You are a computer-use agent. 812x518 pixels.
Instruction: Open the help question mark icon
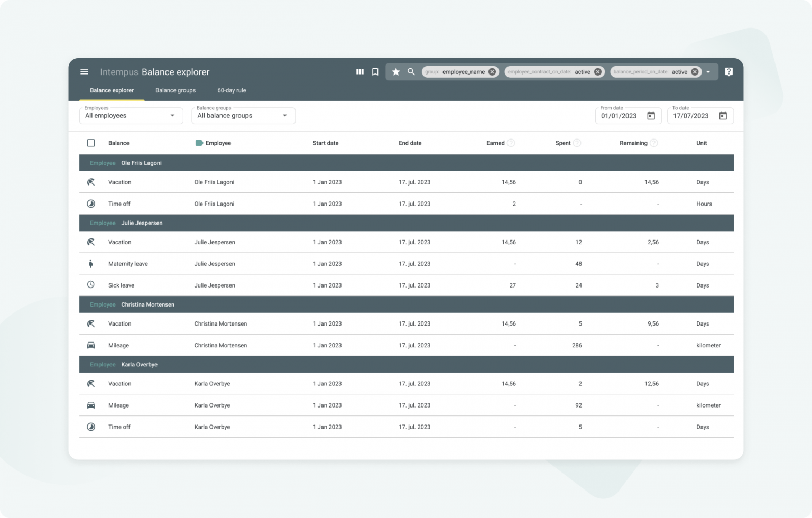pyautogui.click(x=728, y=72)
